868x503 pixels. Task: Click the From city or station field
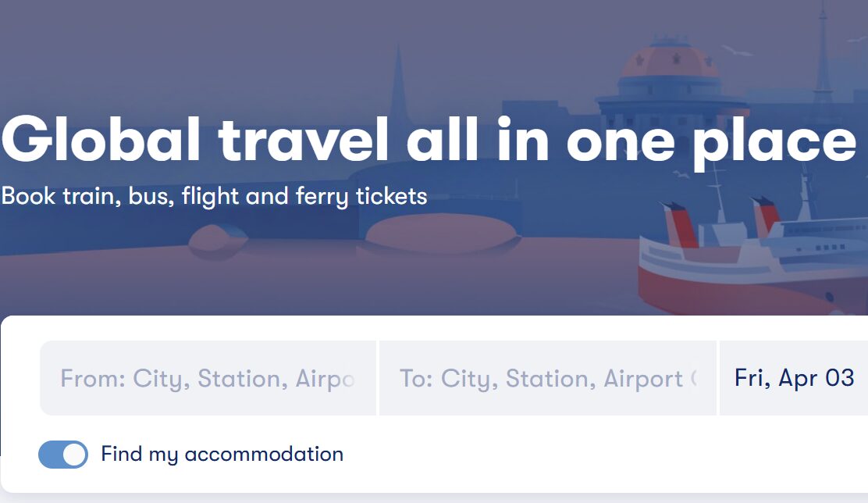coord(208,379)
